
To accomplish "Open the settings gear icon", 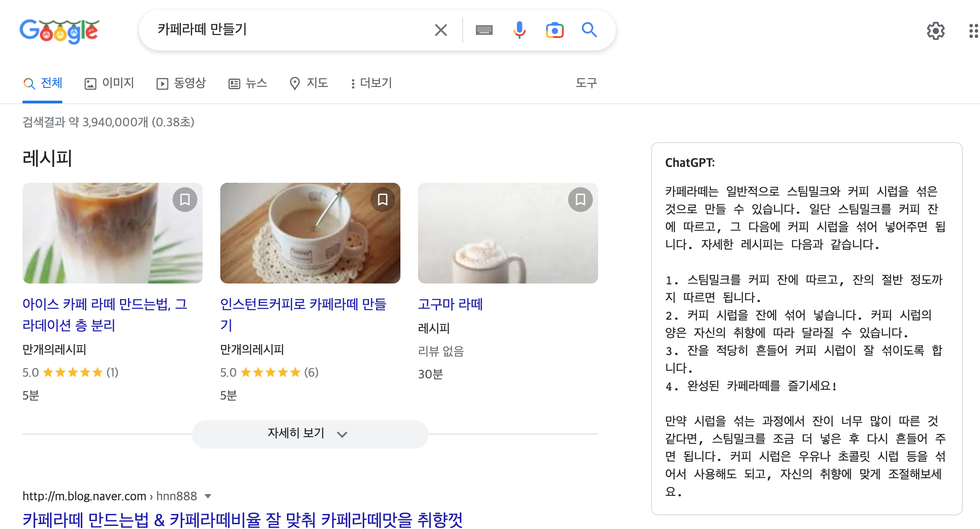I will pyautogui.click(x=935, y=31).
